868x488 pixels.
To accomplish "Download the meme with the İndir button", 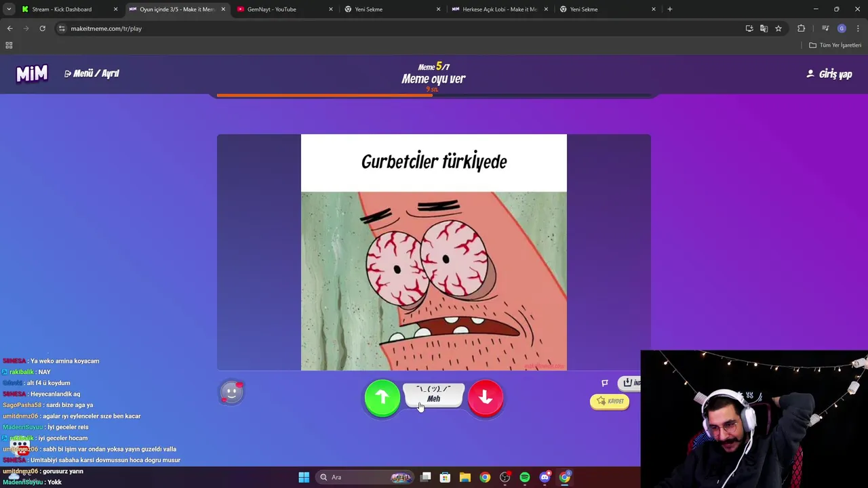I will pos(631,383).
